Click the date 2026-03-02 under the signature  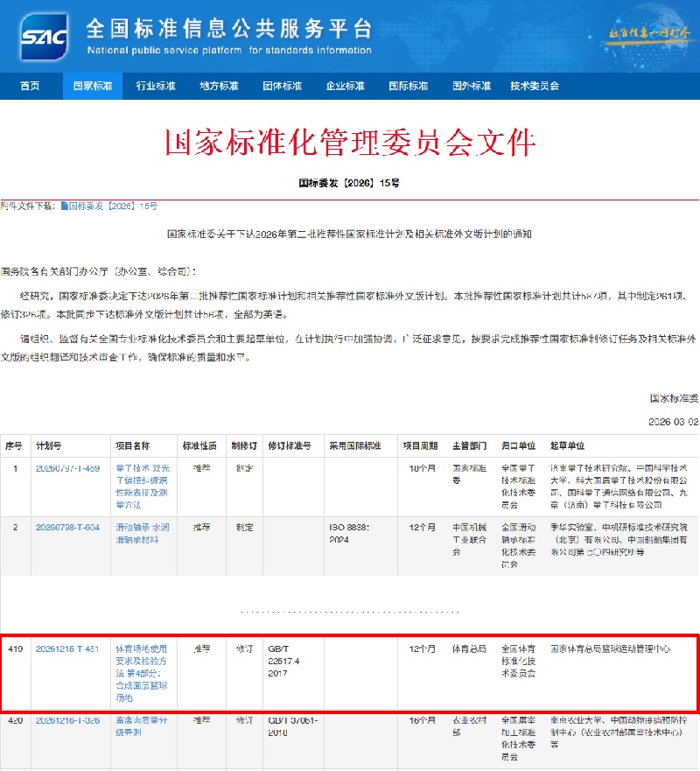click(x=674, y=422)
